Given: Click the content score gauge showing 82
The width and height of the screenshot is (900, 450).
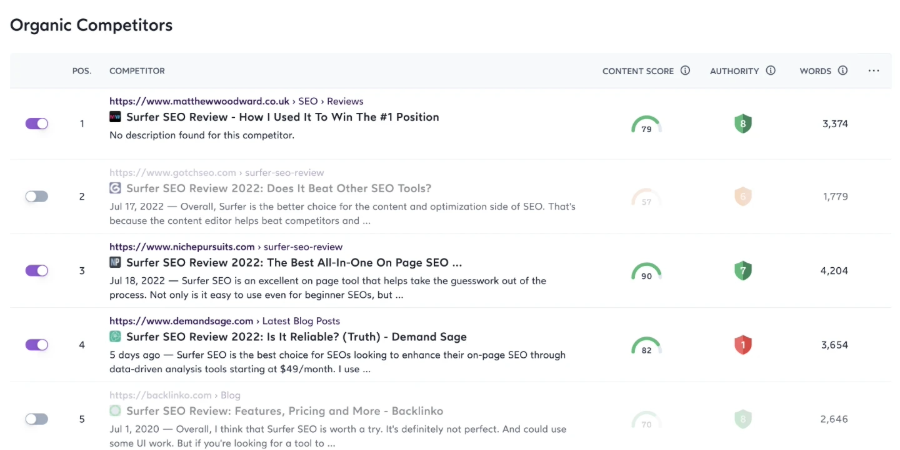Looking at the screenshot, I should tap(646, 345).
